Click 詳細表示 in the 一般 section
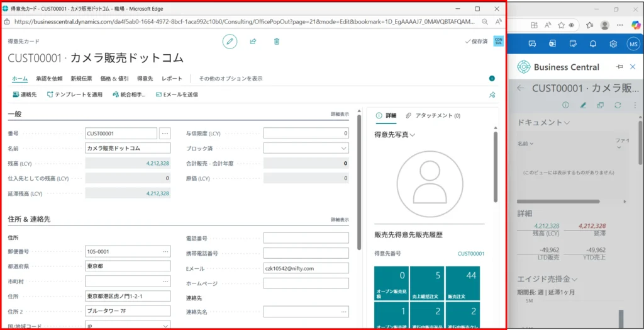This screenshot has height=330, width=644. [x=340, y=114]
